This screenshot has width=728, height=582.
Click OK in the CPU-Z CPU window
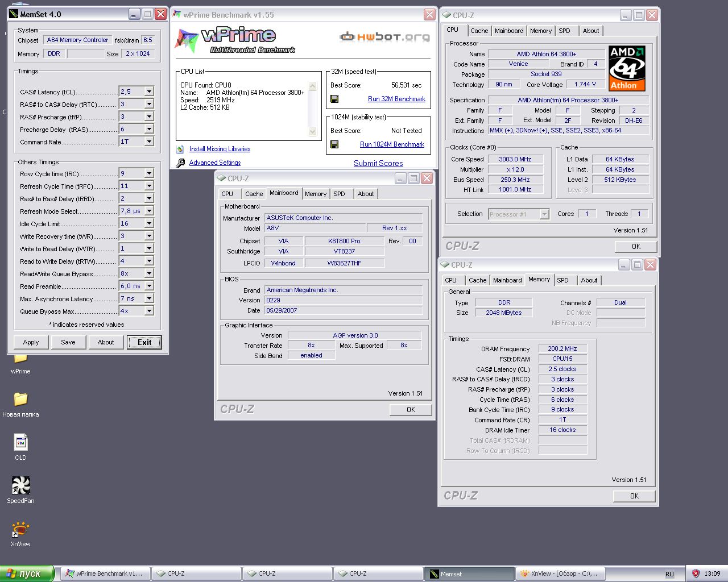coord(636,246)
